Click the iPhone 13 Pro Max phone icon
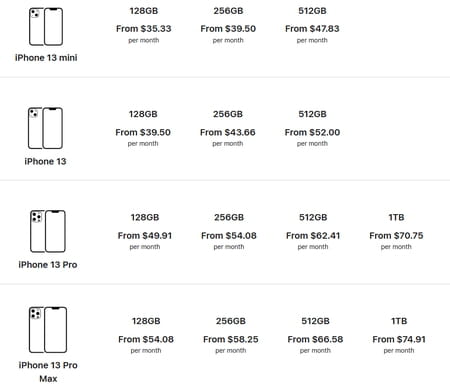450x384 pixels. tap(48, 330)
